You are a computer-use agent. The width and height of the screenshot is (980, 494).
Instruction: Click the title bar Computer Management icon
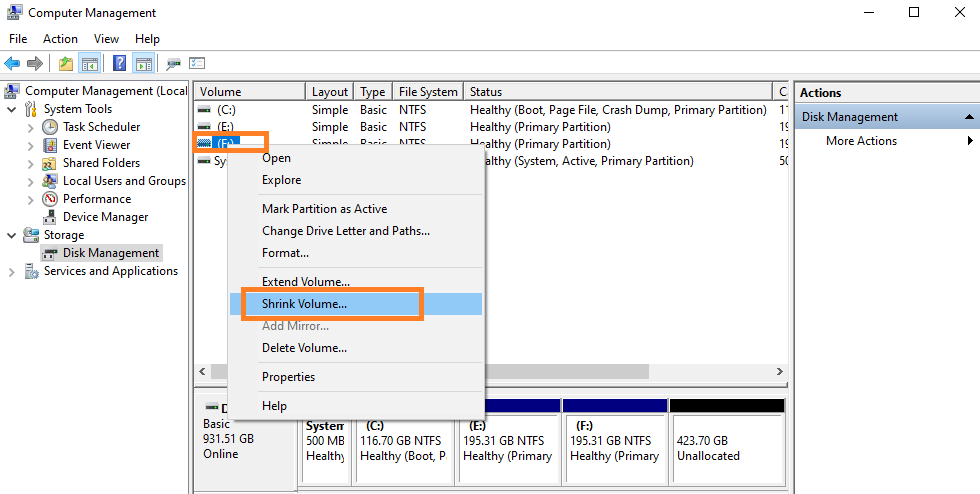point(14,13)
